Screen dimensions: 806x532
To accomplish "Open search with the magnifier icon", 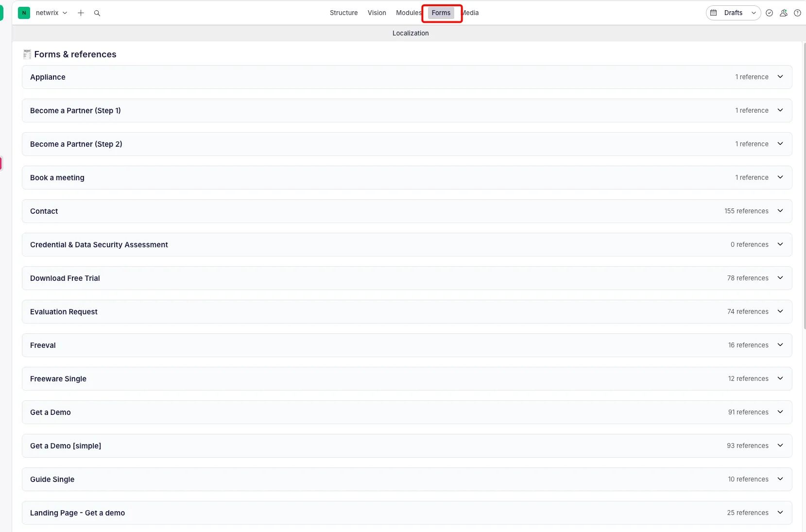I will click(x=97, y=13).
